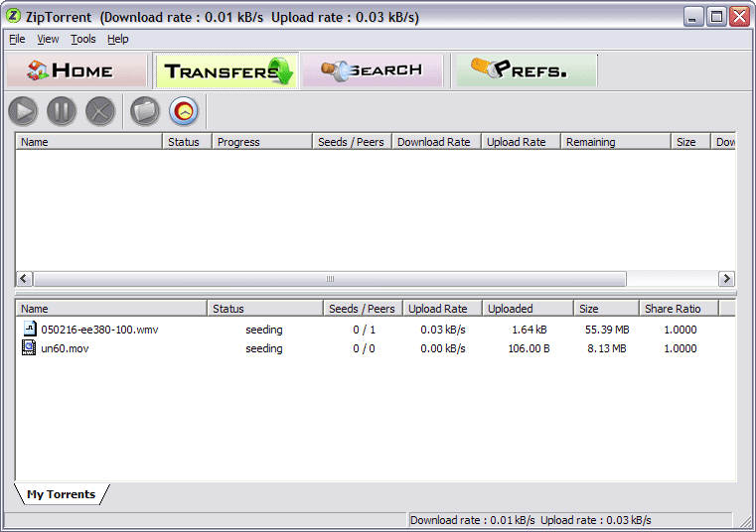Click the red clock scheduler icon
This screenshot has height=532, width=756.
click(x=184, y=111)
